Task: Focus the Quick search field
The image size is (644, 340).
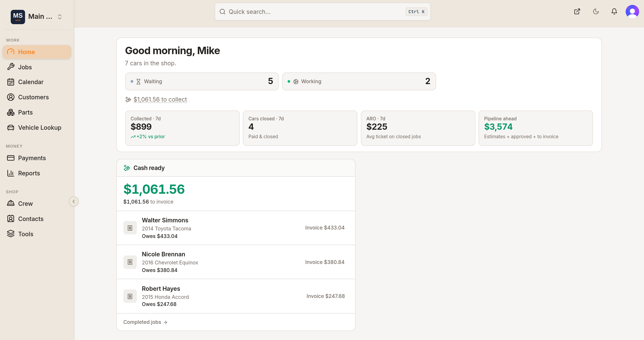Action: coord(322,12)
